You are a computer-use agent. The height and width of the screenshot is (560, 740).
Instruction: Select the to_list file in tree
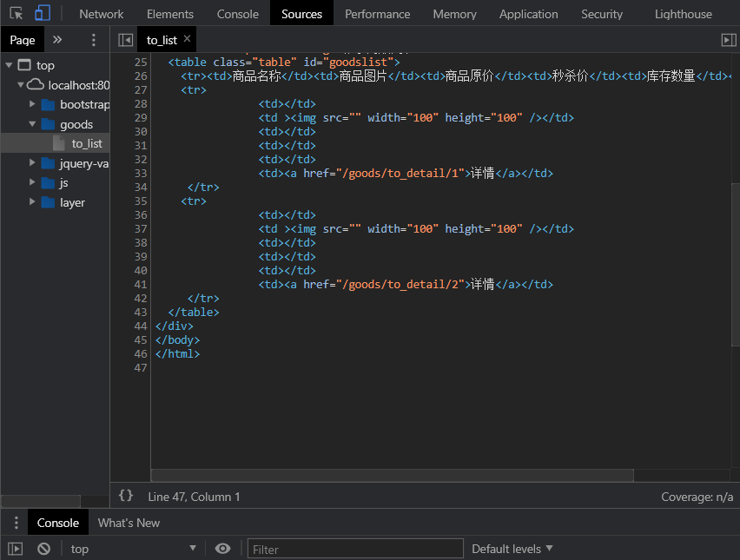(86, 143)
